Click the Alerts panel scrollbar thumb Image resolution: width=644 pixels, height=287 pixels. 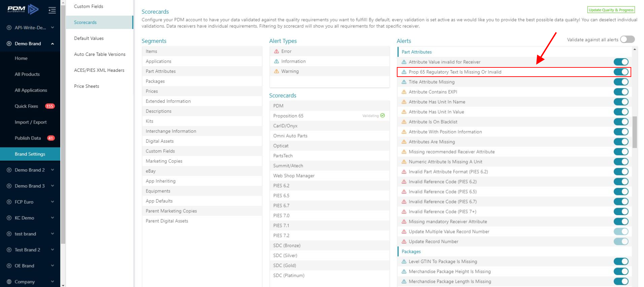coord(635,132)
